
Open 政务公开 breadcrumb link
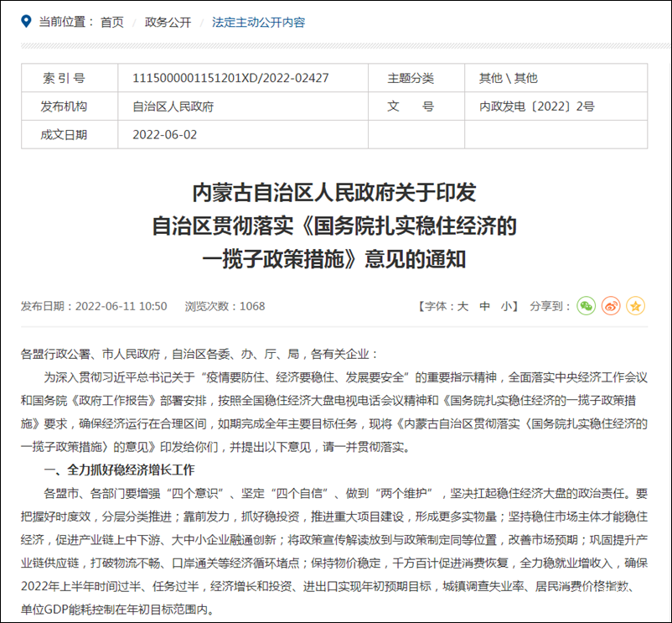click(168, 23)
